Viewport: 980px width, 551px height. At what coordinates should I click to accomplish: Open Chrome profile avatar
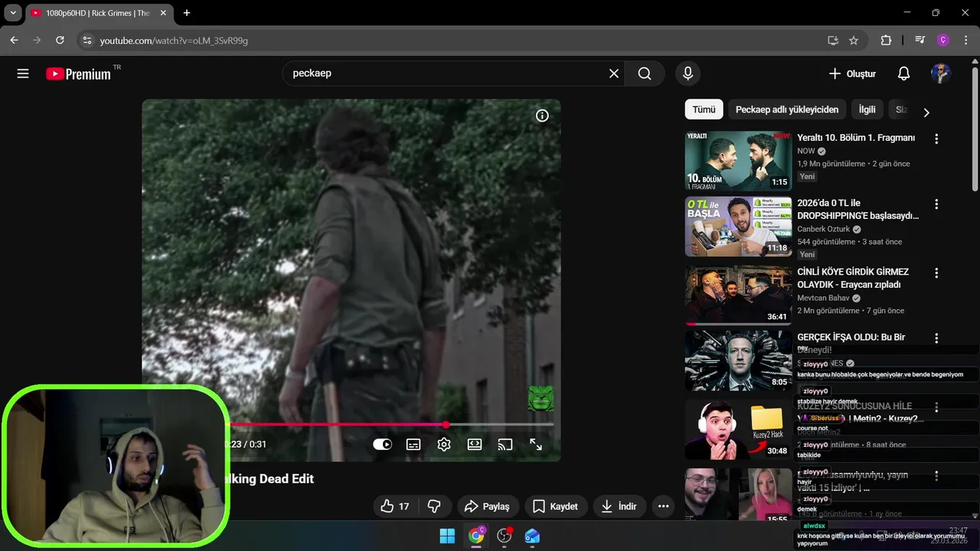943,41
